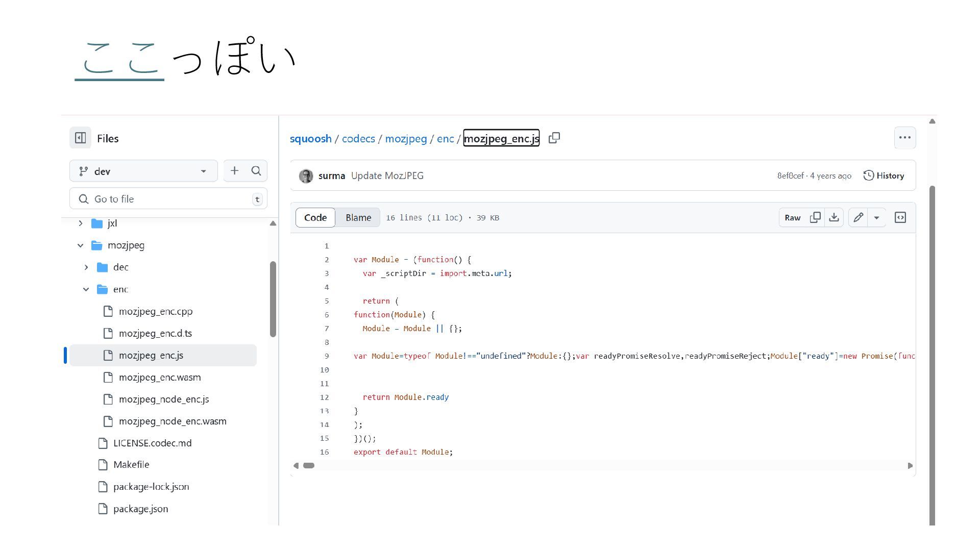Open mozjpeg_enc.cpp in file tree
This screenshot has height=551, width=980.
click(x=156, y=311)
